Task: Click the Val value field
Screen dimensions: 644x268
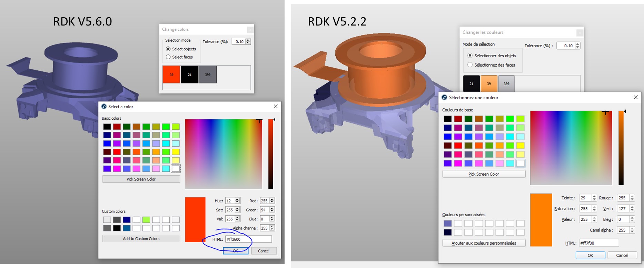Action: pos(230,219)
